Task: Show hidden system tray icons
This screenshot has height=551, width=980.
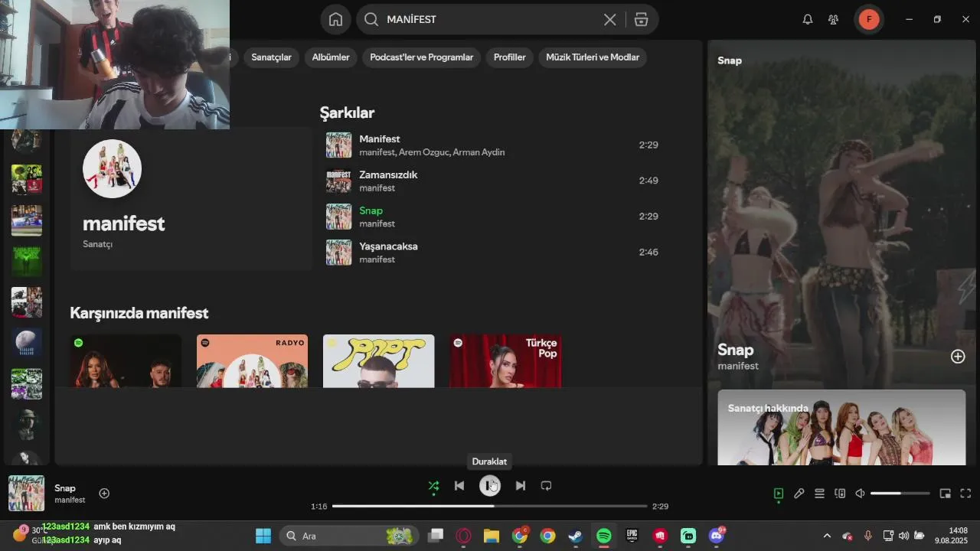Action: 826,536
